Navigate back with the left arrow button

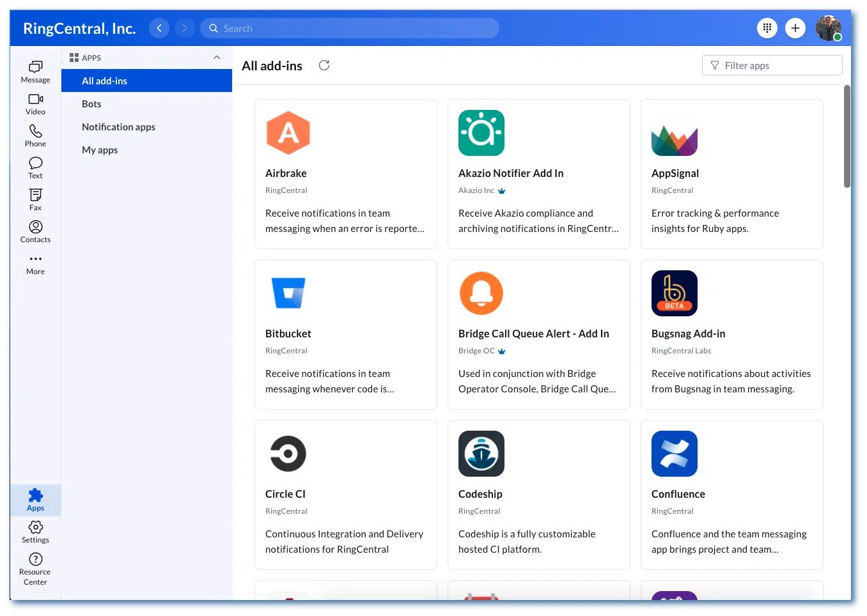click(x=159, y=28)
